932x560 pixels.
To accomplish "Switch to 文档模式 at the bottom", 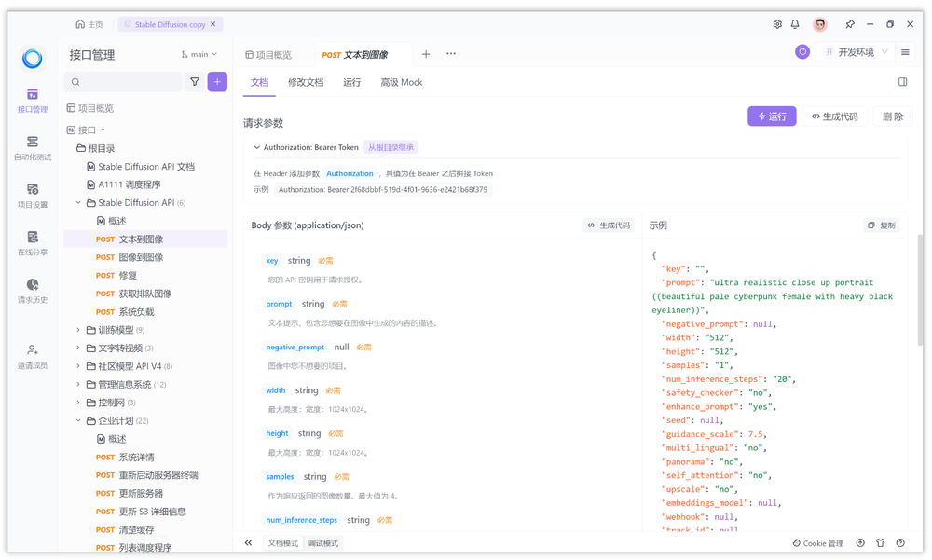I will click(283, 542).
